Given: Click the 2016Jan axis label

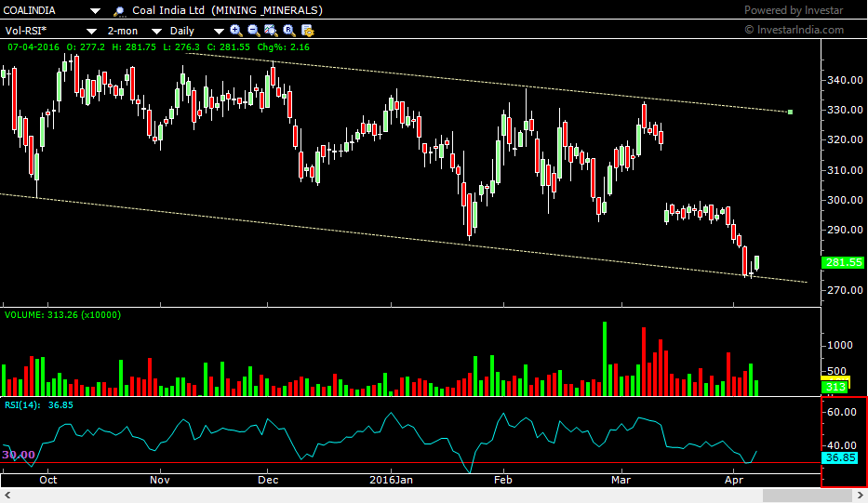Looking at the screenshot, I should click(x=392, y=480).
